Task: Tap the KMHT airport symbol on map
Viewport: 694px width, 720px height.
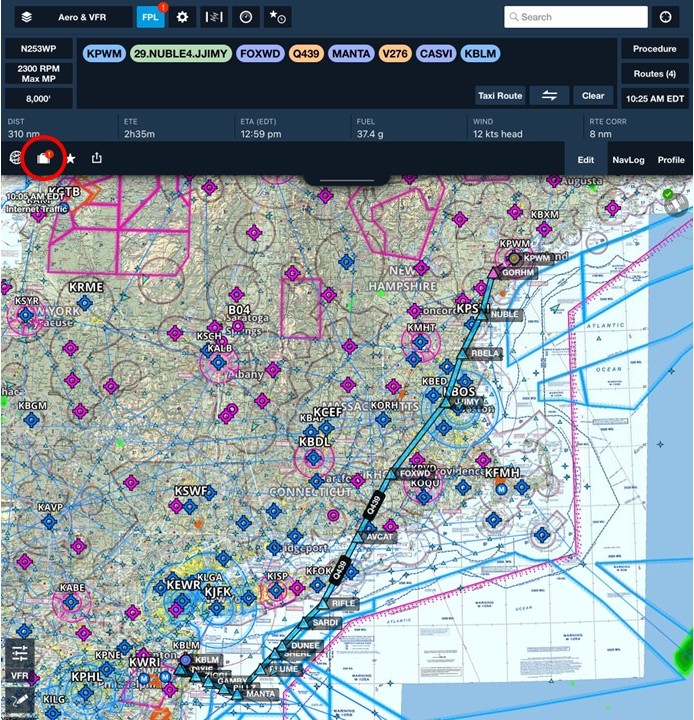Action: click(x=420, y=341)
